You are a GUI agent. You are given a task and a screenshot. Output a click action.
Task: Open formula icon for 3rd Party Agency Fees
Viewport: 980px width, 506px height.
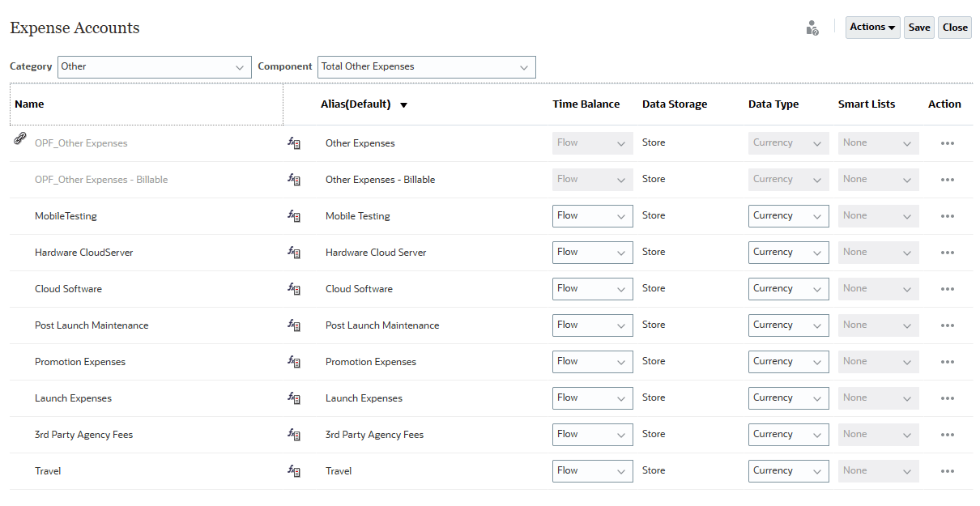(x=294, y=435)
